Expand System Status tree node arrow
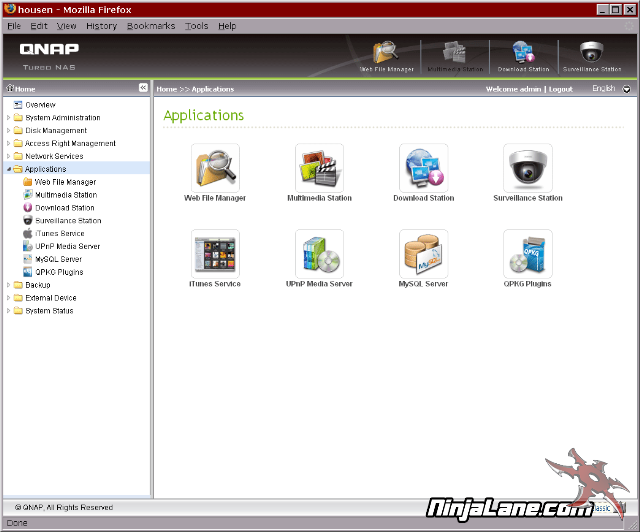The image size is (640, 532). tap(8, 311)
